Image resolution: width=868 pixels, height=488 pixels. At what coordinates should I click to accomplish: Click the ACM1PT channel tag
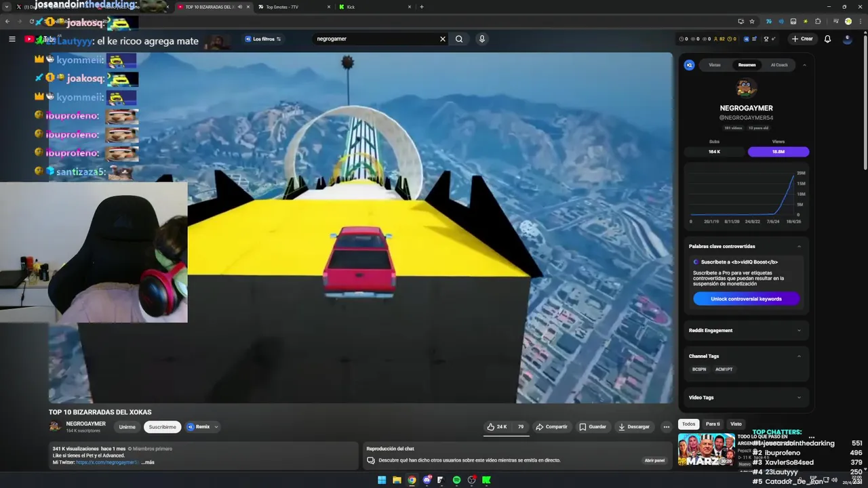pos(724,369)
